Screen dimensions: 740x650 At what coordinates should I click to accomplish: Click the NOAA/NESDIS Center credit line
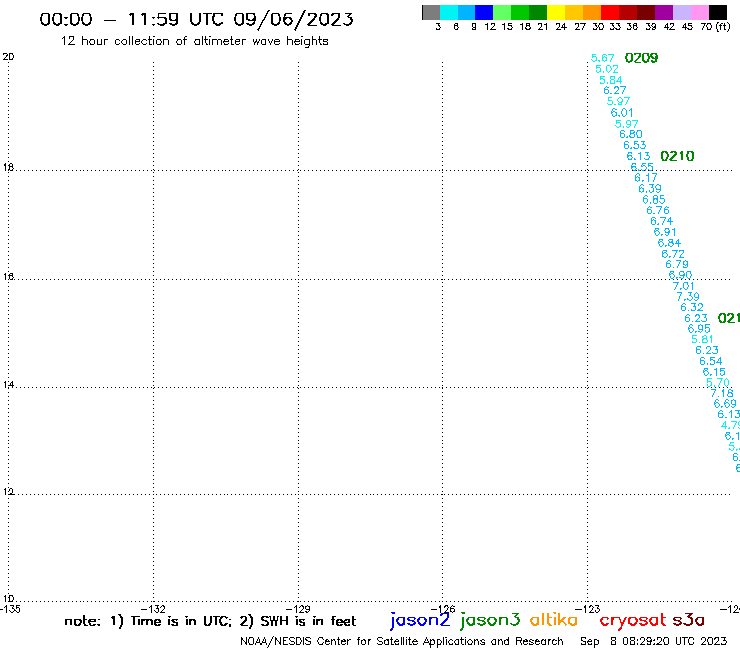point(402,641)
